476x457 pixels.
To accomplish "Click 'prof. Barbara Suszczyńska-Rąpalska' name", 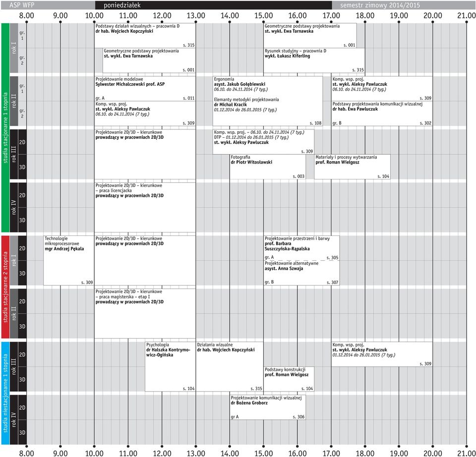I will (x=287, y=246).
